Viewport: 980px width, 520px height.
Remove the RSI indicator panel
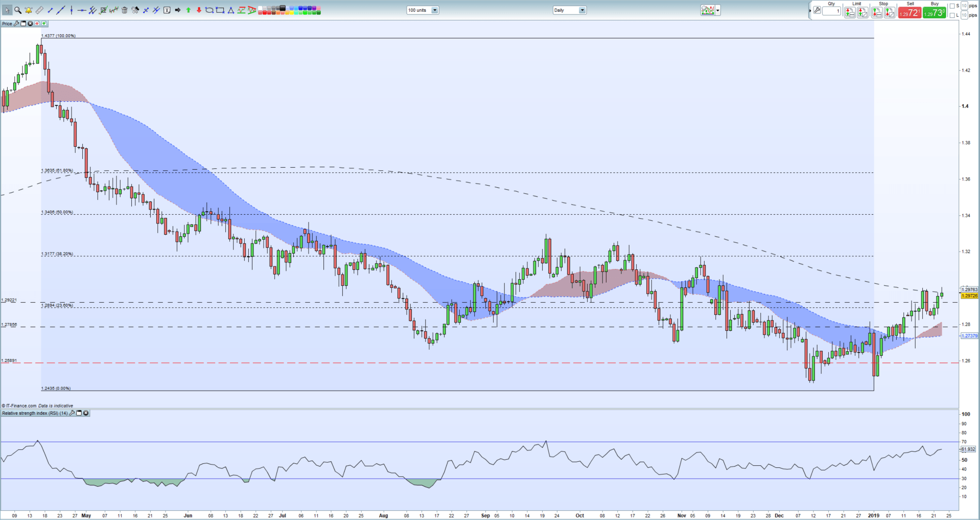point(86,413)
